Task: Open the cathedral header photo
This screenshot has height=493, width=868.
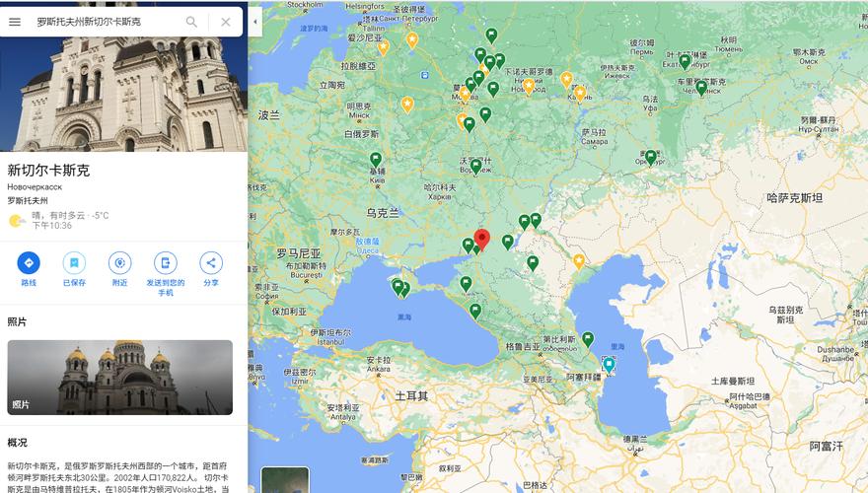Action: pos(123,94)
